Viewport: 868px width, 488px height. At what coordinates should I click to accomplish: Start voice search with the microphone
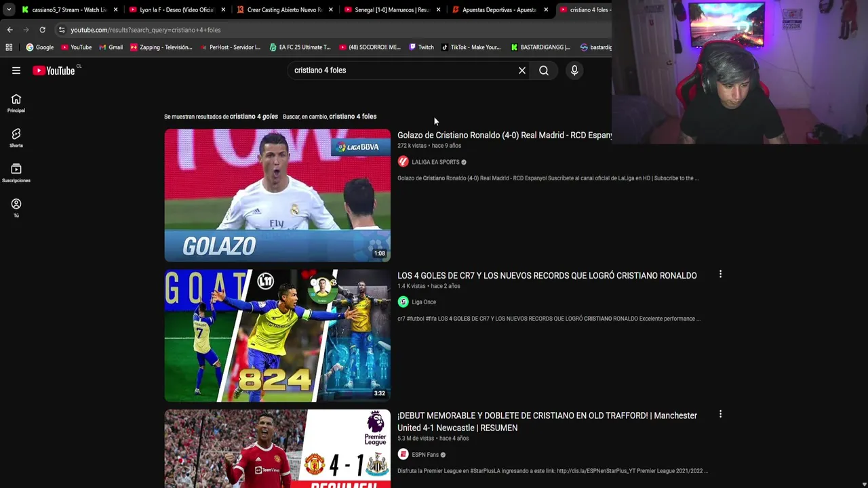pyautogui.click(x=574, y=70)
